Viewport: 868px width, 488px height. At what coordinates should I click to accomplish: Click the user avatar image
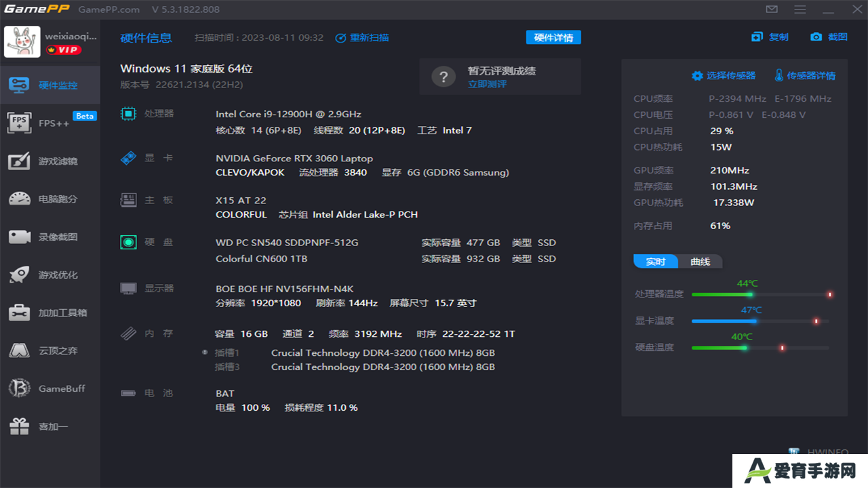(22, 42)
